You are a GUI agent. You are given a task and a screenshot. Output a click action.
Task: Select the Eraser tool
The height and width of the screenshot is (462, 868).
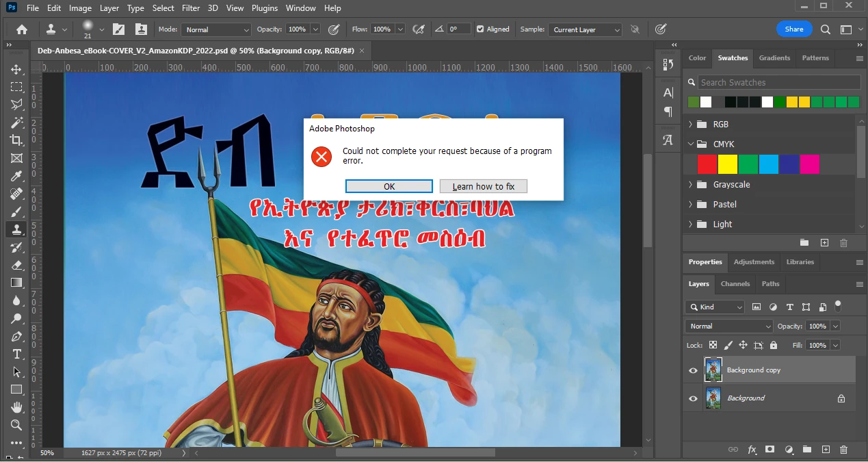pos(16,265)
